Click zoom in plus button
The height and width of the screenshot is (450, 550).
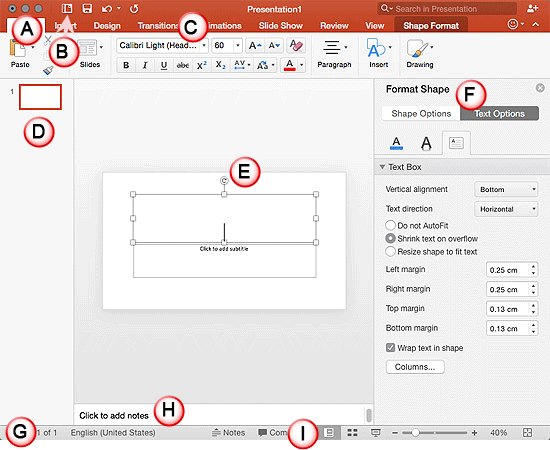474,433
